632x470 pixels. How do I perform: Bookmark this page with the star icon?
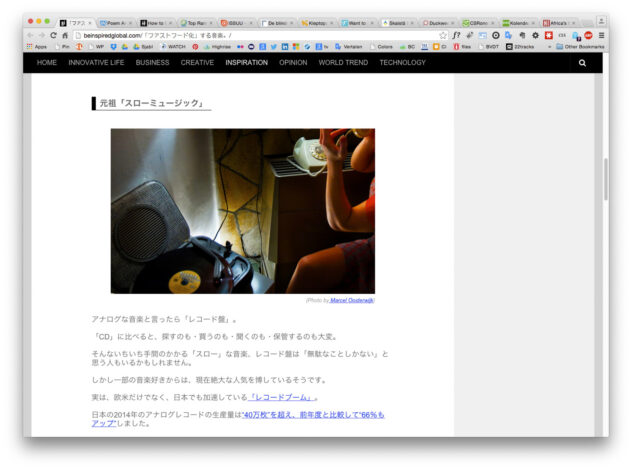click(443, 35)
